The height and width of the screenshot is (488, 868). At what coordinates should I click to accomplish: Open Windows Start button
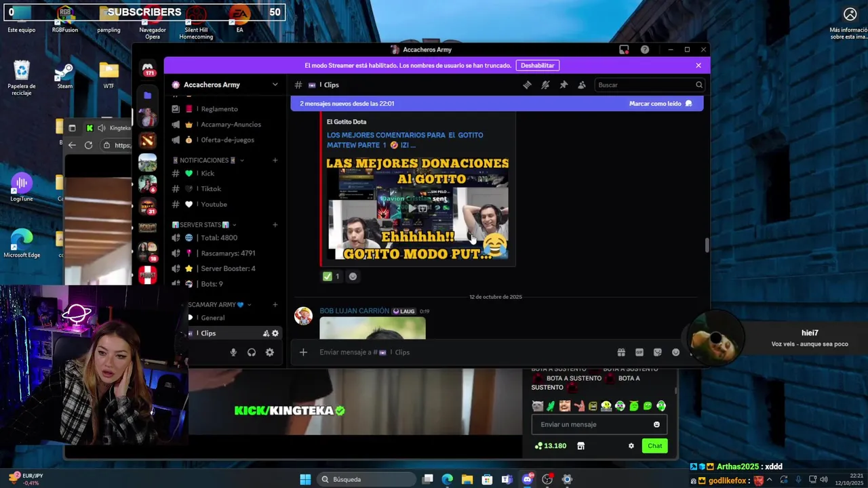click(305, 479)
